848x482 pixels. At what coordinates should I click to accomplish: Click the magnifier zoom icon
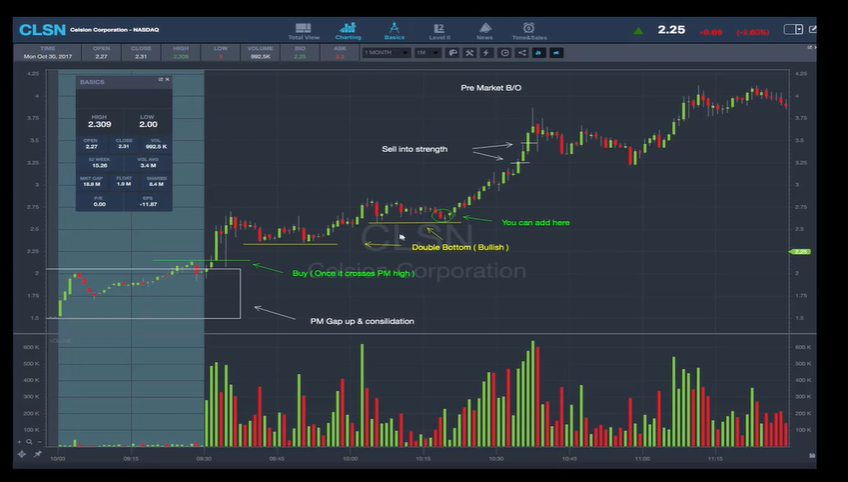(29, 442)
